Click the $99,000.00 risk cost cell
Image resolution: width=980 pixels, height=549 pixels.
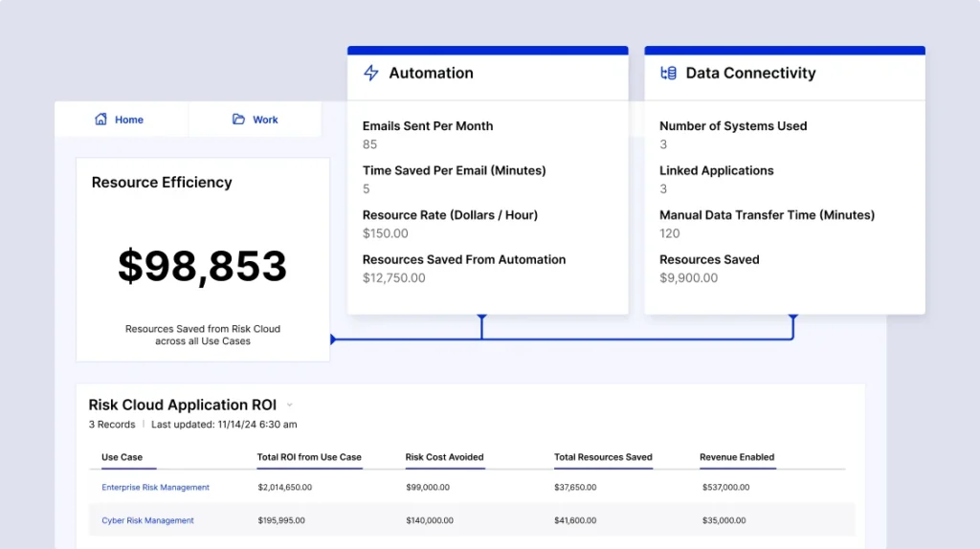(x=428, y=487)
